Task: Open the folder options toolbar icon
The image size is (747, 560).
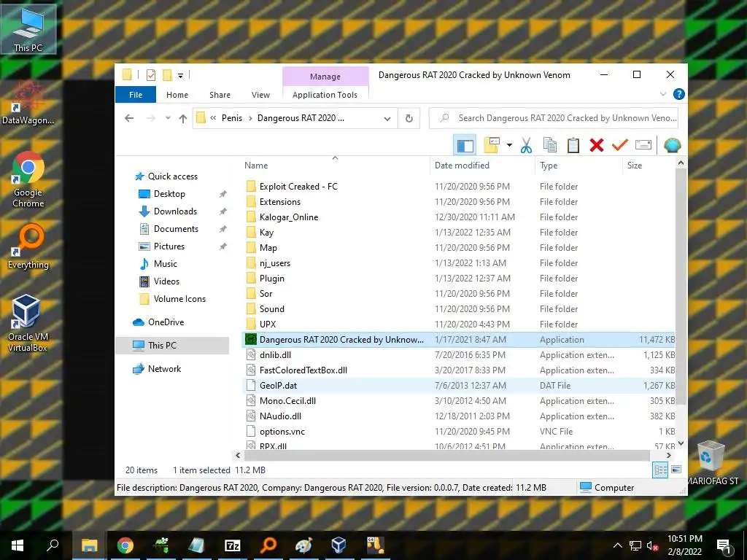Action: [x=491, y=145]
